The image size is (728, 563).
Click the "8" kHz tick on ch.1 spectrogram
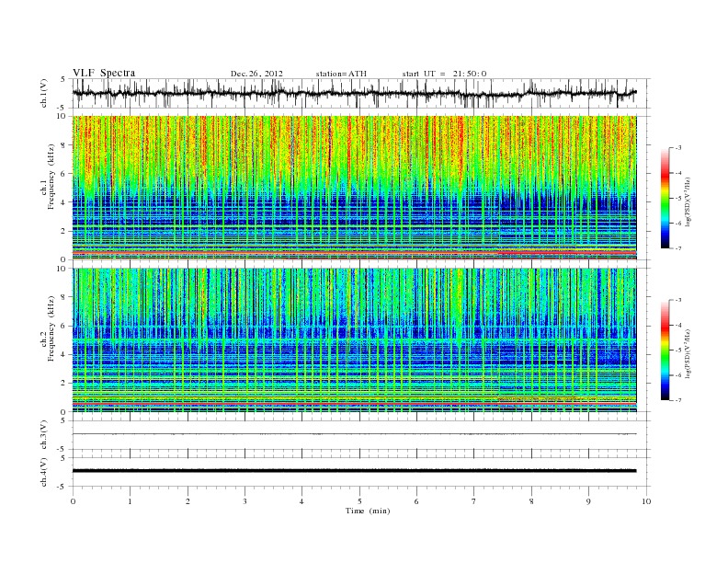click(x=64, y=145)
